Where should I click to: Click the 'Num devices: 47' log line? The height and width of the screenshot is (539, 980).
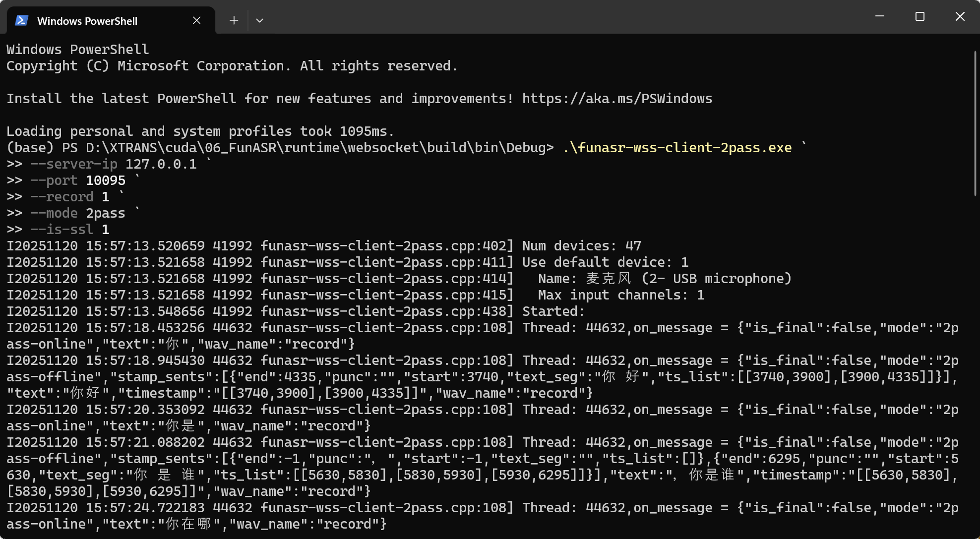coord(581,246)
